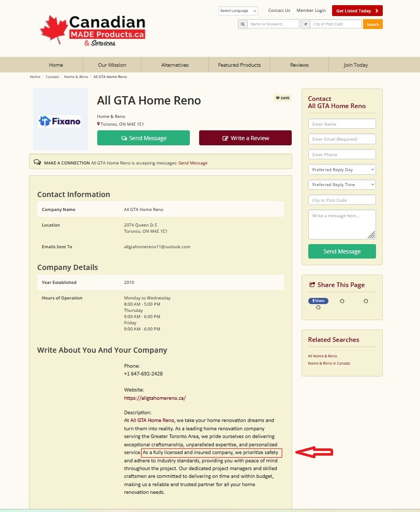This screenshot has height=512, width=420.
Task: Open the allgtahomereno.ca website link
Action: [155, 398]
